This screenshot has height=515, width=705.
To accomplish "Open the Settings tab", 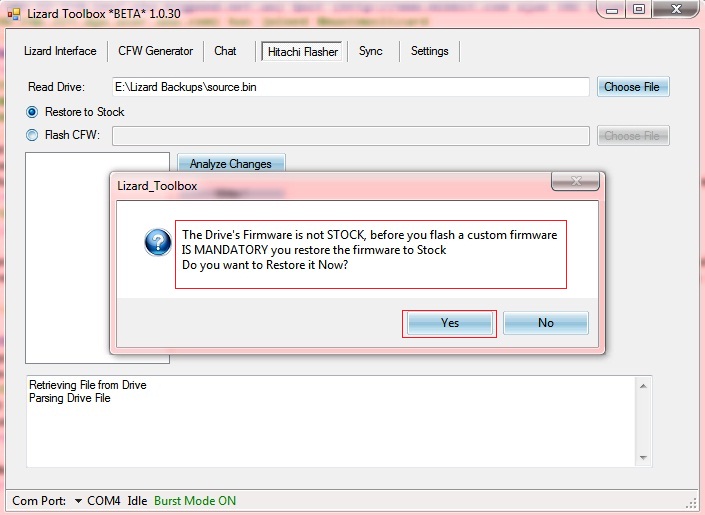I will 429,51.
